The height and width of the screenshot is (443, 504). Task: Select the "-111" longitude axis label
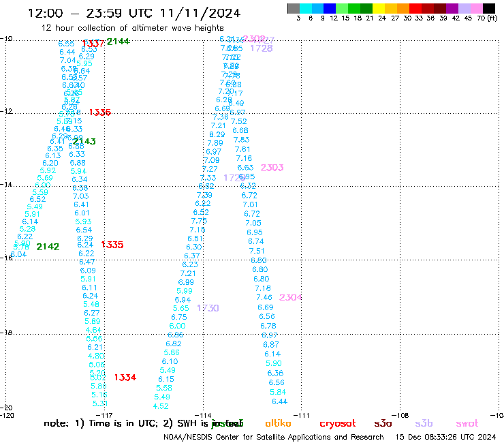(x=302, y=416)
